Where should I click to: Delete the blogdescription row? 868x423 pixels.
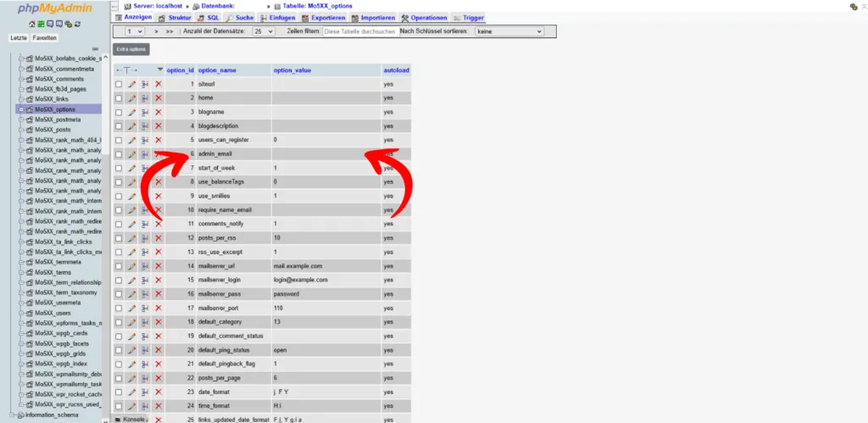(159, 126)
